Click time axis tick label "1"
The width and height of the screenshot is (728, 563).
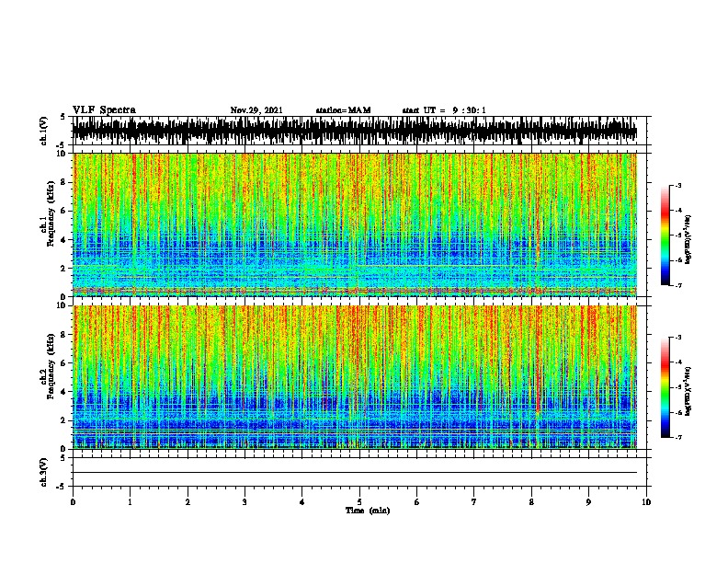point(131,502)
